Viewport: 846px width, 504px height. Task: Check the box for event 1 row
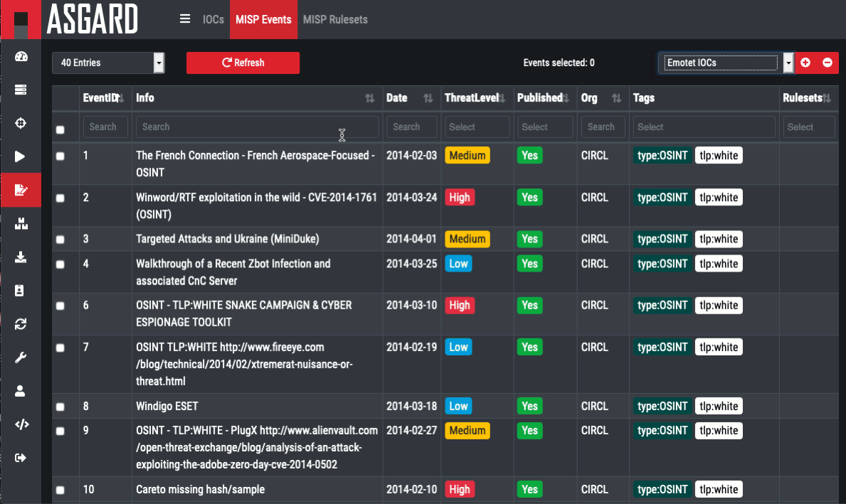60,156
